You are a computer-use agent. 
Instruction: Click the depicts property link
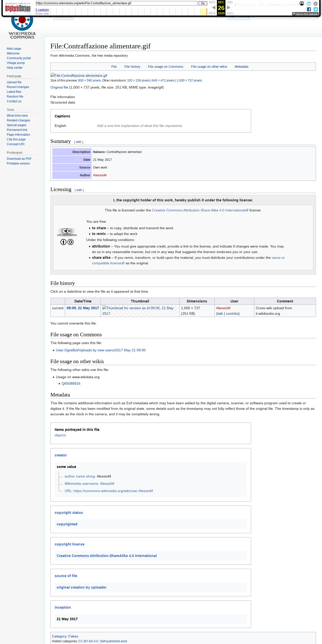60,435
